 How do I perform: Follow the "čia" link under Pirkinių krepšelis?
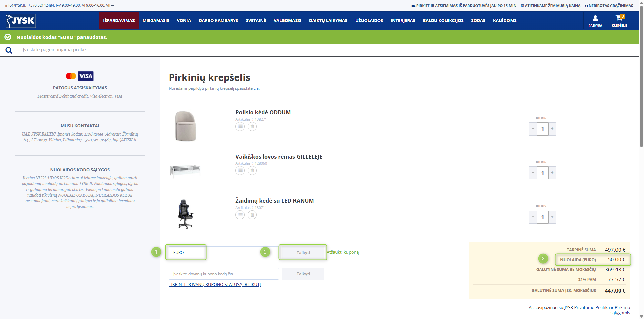256,88
